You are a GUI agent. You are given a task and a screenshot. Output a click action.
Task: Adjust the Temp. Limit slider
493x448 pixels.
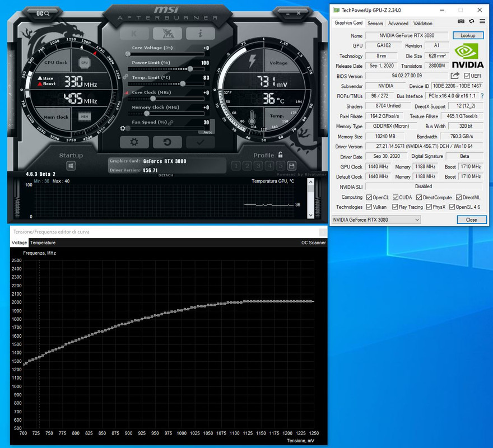click(x=166, y=84)
